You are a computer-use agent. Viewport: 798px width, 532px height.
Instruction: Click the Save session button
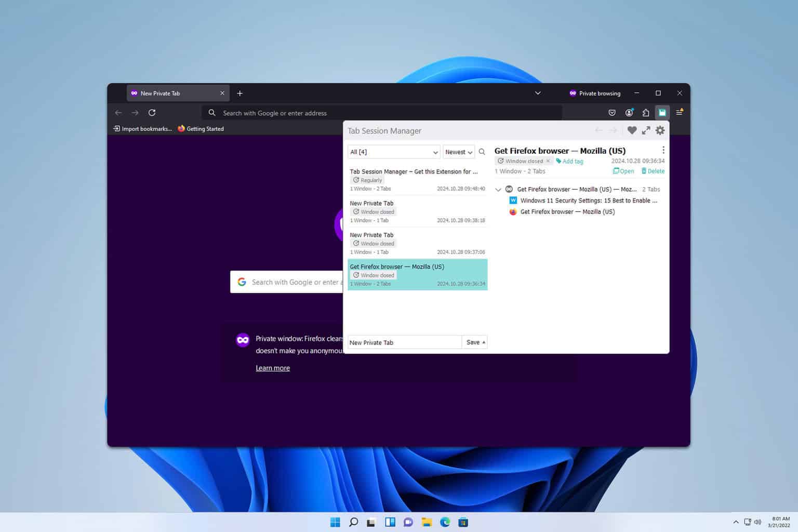click(472, 342)
